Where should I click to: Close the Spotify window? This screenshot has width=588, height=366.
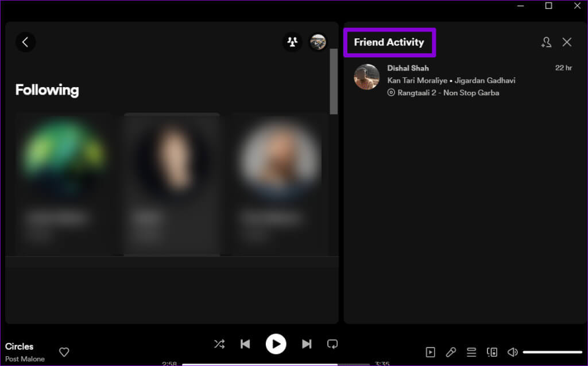(x=577, y=6)
